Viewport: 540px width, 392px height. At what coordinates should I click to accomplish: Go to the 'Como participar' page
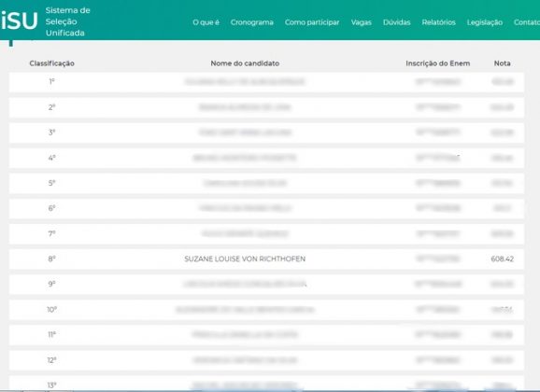[x=312, y=22]
